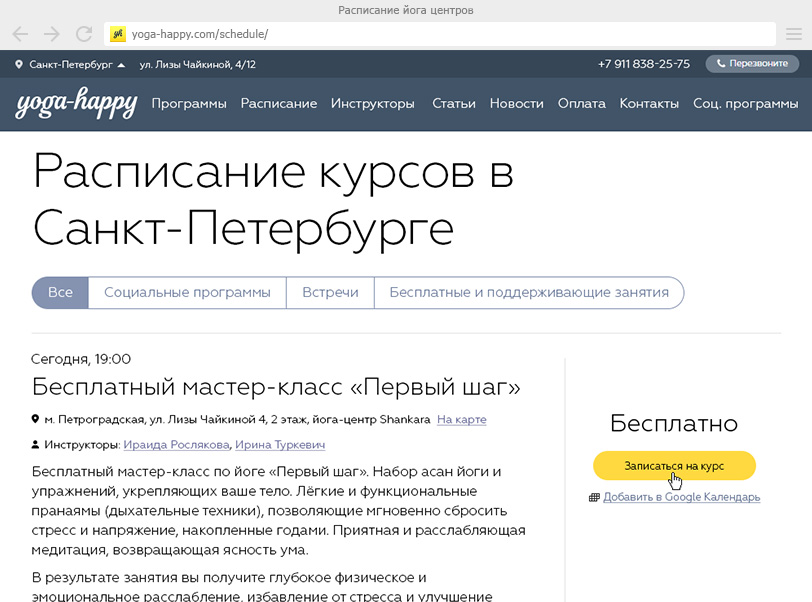This screenshot has height=602, width=812.
Task: Select «Социальные программы» filter
Action: [187, 293]
